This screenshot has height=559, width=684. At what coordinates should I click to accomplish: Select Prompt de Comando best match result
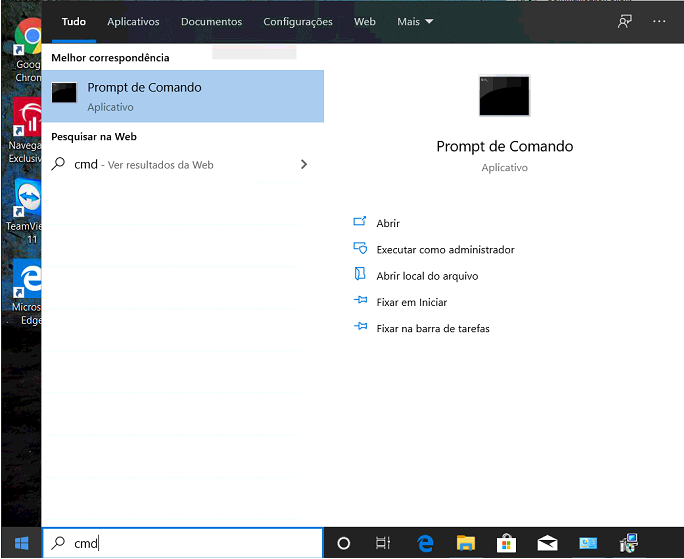(183, 96)
